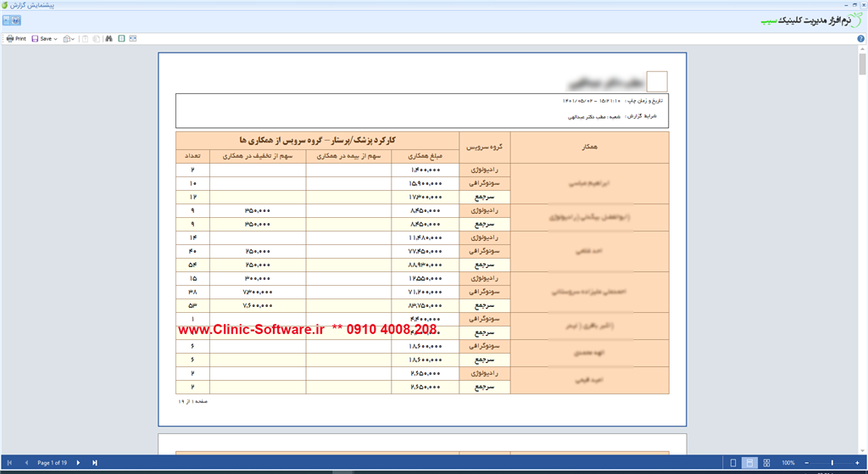The width and height of the screenshot is (868, 474).
Task: Click the count cell showing 38
Action: point(192,292)
